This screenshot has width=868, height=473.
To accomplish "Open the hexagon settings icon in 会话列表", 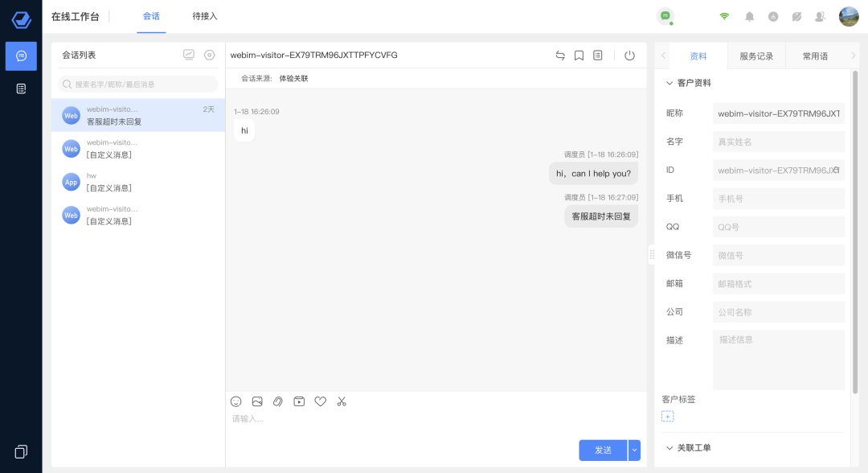I will coord(209,55).
